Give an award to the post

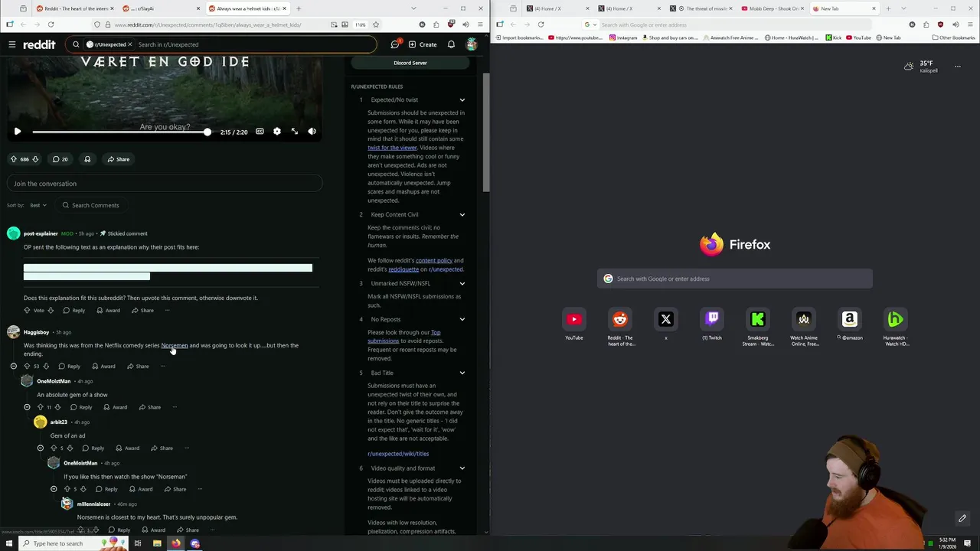(x=87, y=159)
